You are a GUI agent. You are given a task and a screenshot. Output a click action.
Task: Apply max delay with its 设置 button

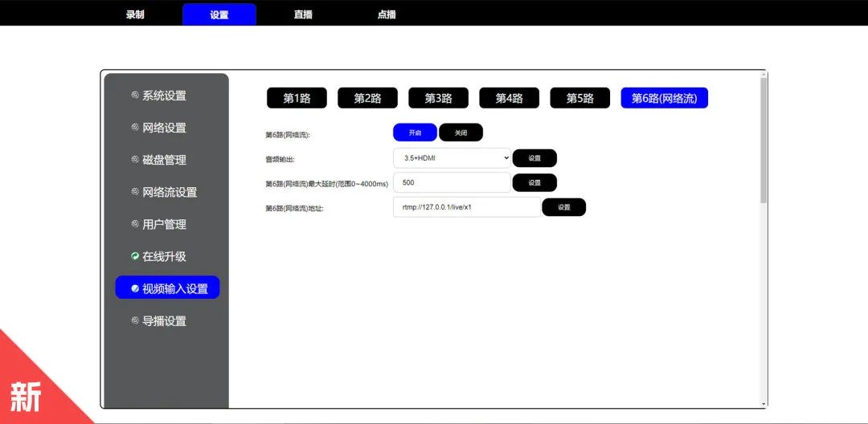tap(534, 182)
